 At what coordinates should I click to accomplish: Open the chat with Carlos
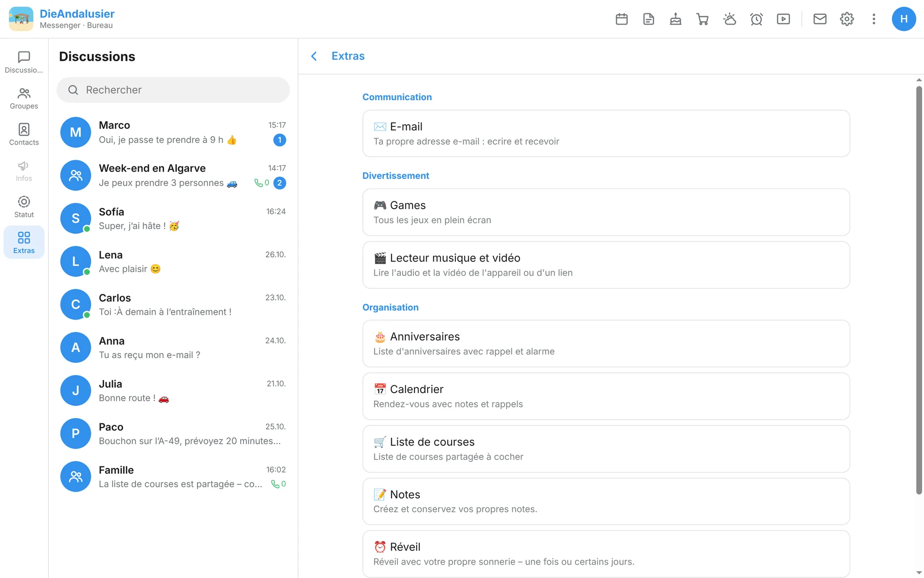[173, 305]
